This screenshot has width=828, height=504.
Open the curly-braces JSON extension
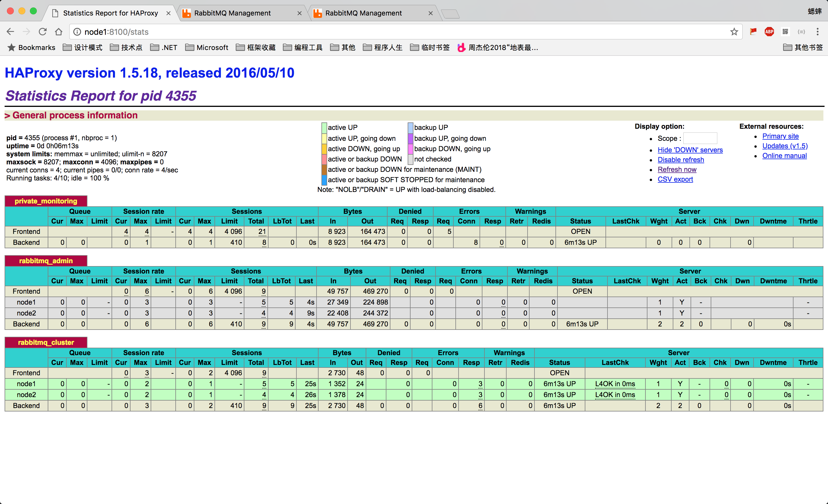802,32
